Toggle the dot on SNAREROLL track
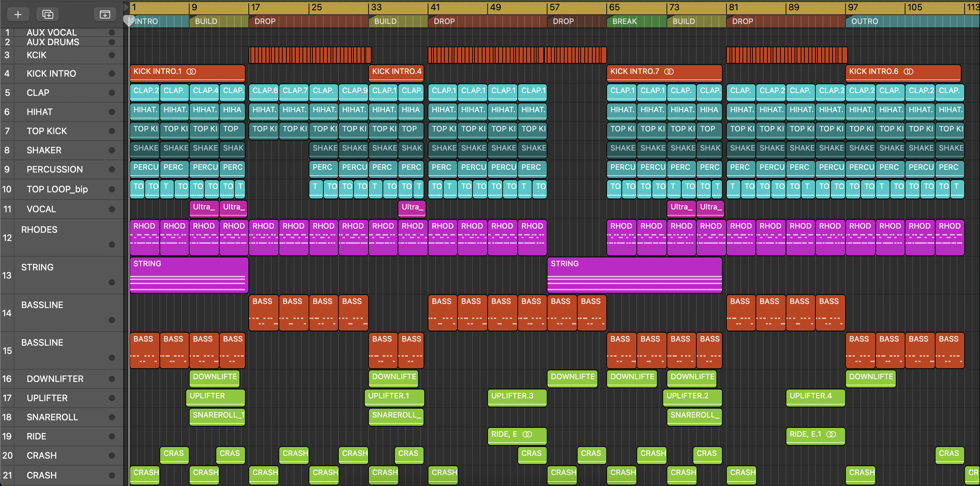 (112, 417)
